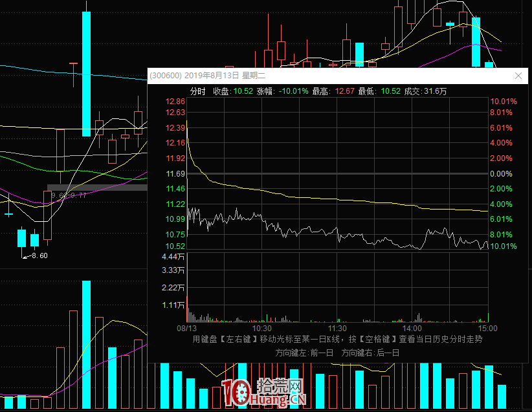
Task: Click the 0.00% baseline percentage label
Action: tap(501, 174)
